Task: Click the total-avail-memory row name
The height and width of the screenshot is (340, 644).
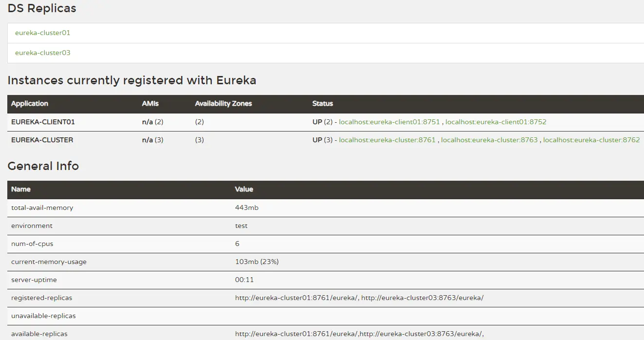Action: [x=42, y=208]
